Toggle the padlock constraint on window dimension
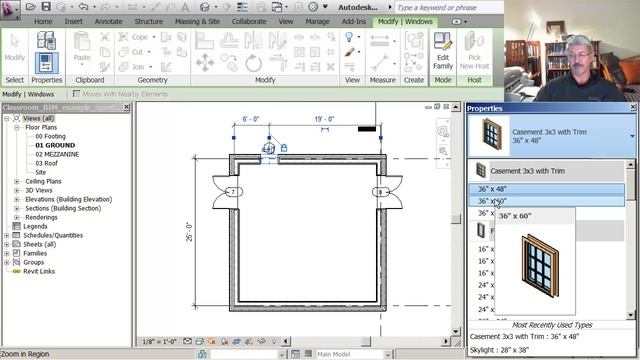640x360 pixels. (284, 148)
